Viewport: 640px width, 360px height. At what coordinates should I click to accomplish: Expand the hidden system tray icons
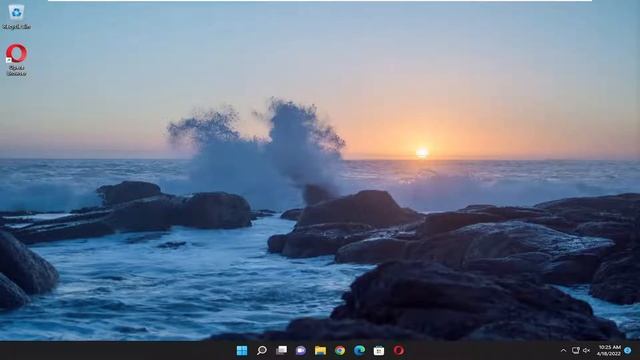point(564,350)
